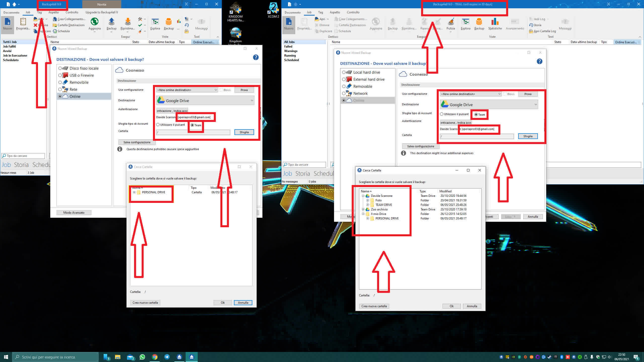Viewport: 644px width, 362px height.
Task: Choose Utilizzare il pulsant radio in left wizard
Action: click(x=158, y=125)
